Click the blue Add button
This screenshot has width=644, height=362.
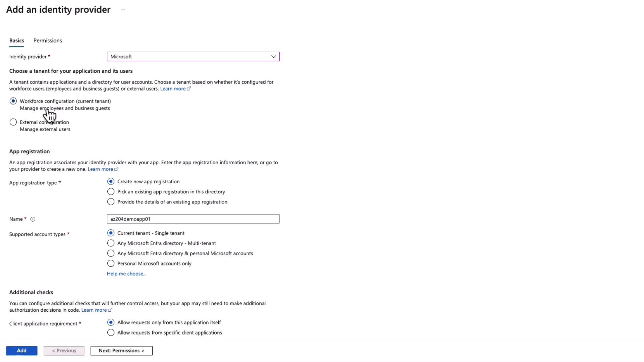pos(22,351)
